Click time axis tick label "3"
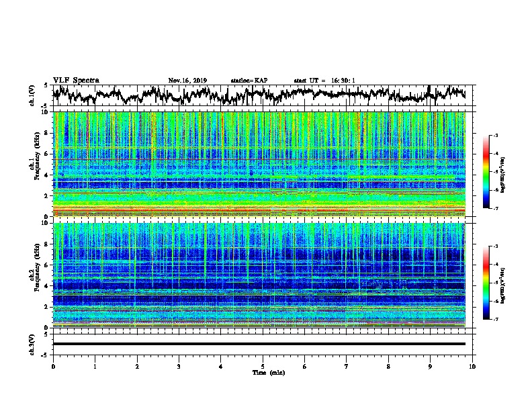 (x=179, y=367)
